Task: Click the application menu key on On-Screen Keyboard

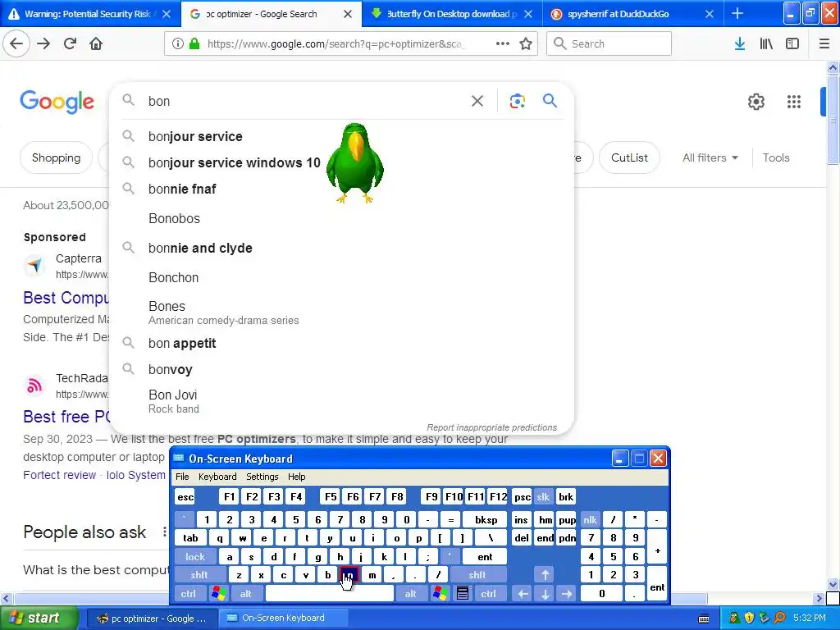Action: 463,594
